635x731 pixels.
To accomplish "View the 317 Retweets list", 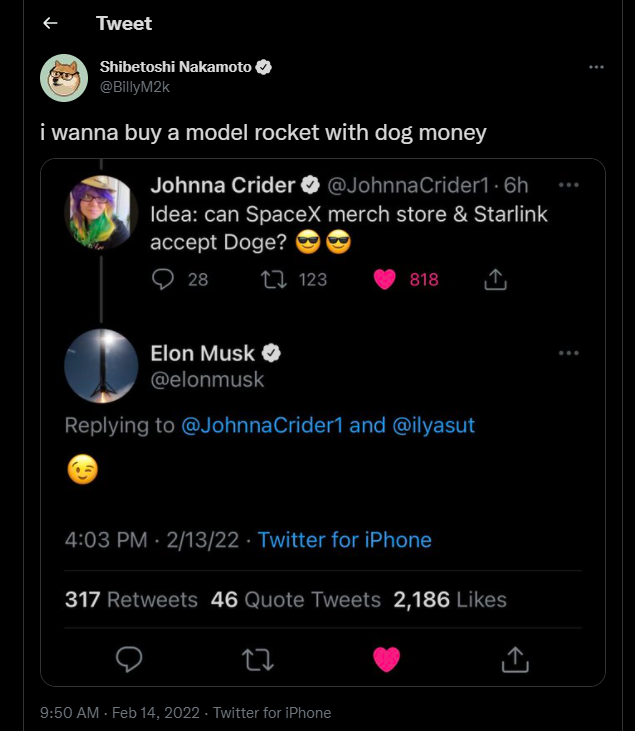I will (x=131, y=600).
